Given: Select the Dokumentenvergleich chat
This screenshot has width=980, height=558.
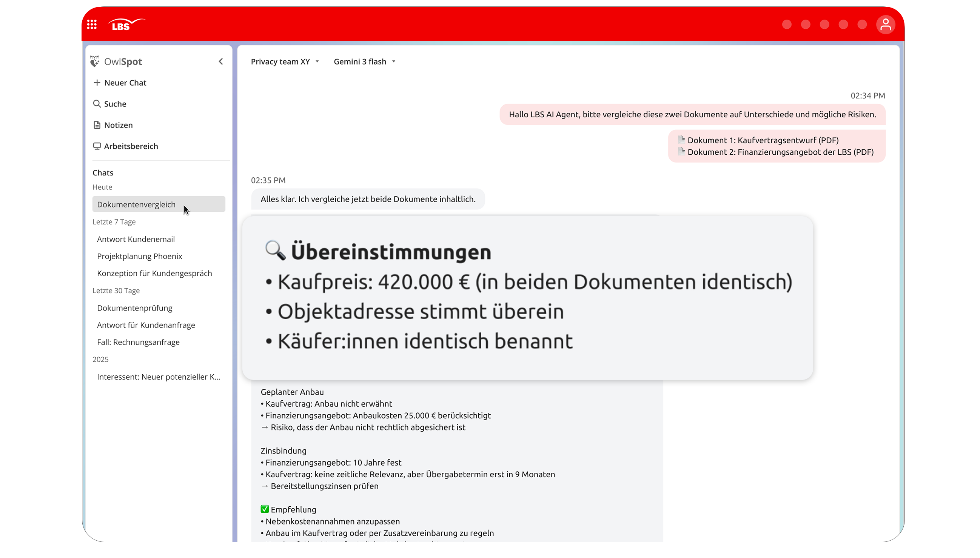Looking at the screenshot, I should [159, 204].
